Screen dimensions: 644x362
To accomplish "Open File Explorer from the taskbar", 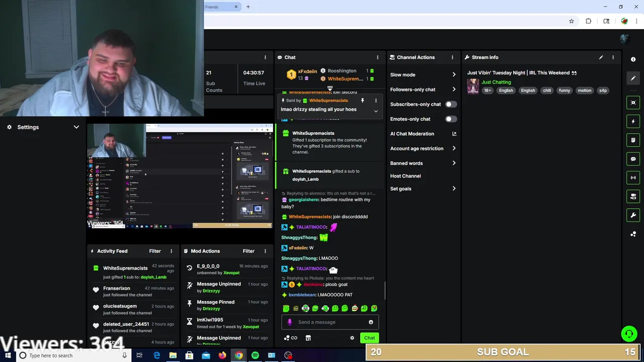I will click(173, 355).
